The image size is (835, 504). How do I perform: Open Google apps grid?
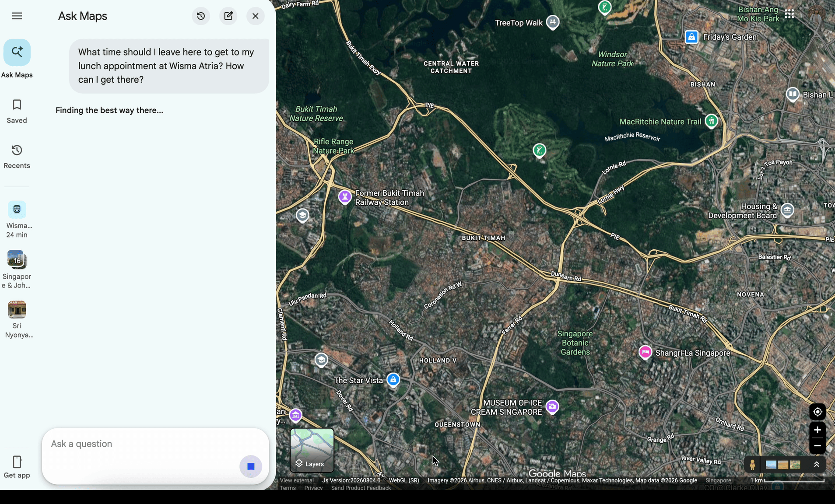pyautogui.click(x=789, y=14)
